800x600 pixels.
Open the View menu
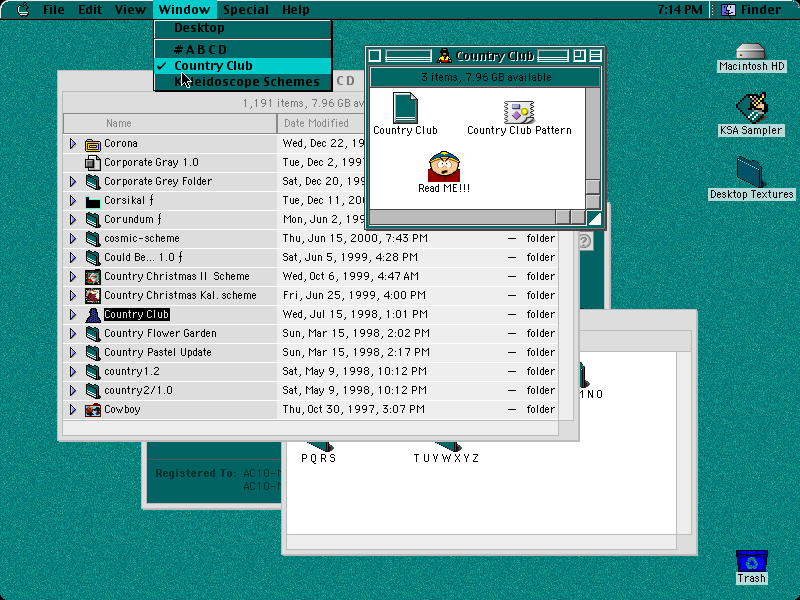(x=130, y=10)
